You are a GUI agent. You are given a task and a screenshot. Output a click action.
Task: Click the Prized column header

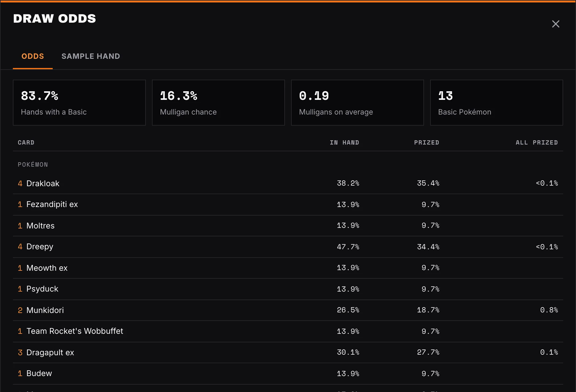[426, 142]
